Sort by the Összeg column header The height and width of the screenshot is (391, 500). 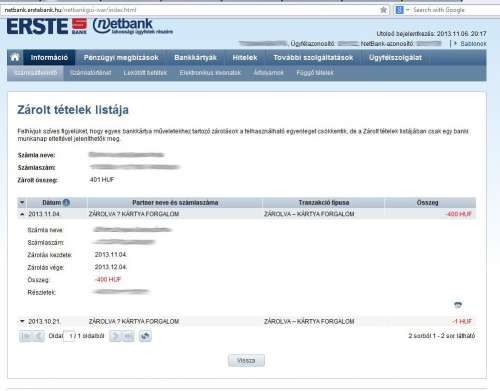[427, 202]
